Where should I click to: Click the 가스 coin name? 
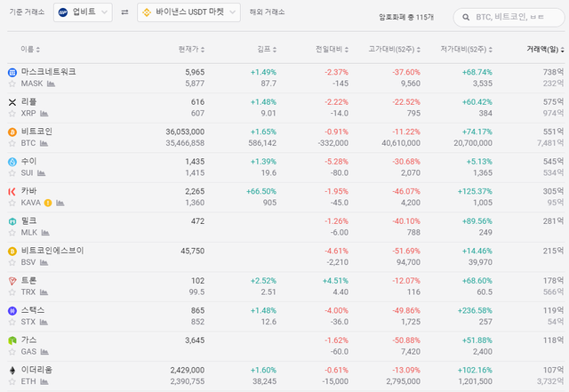(28, 340)
